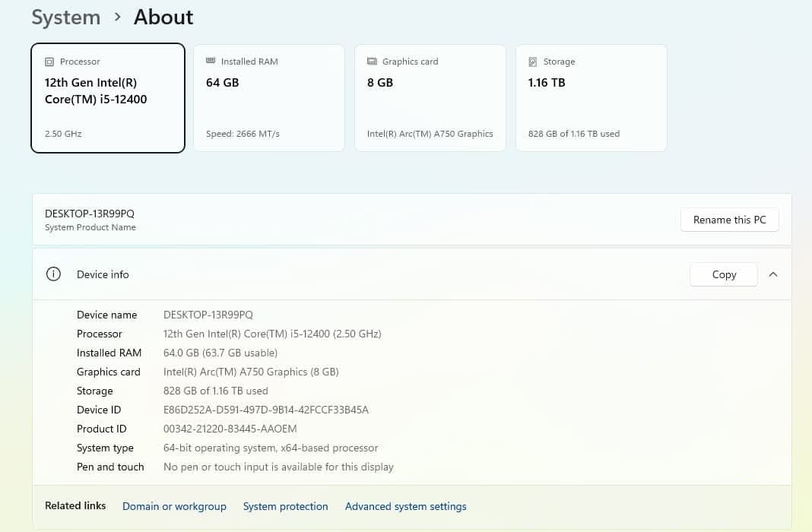Image resolution: width=812 pixels, height=532 pixels.
Task: Click the Storage drive icon
Action: [532, 62]
